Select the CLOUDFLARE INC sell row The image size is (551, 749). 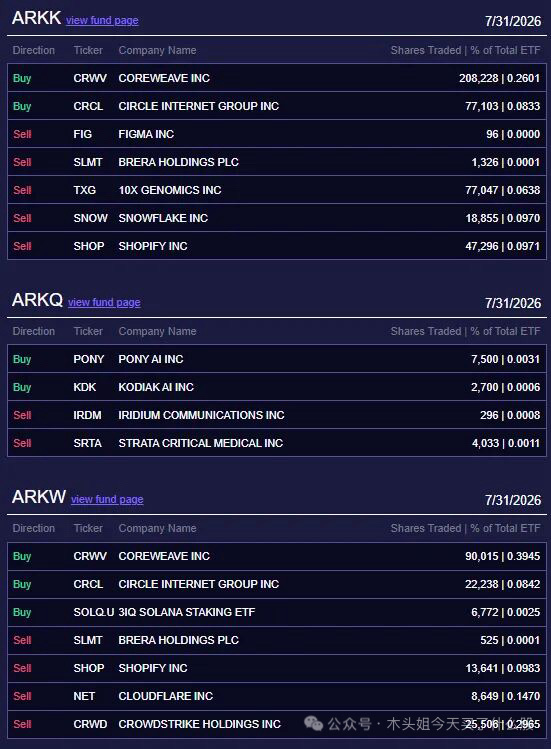coord(277,696)
